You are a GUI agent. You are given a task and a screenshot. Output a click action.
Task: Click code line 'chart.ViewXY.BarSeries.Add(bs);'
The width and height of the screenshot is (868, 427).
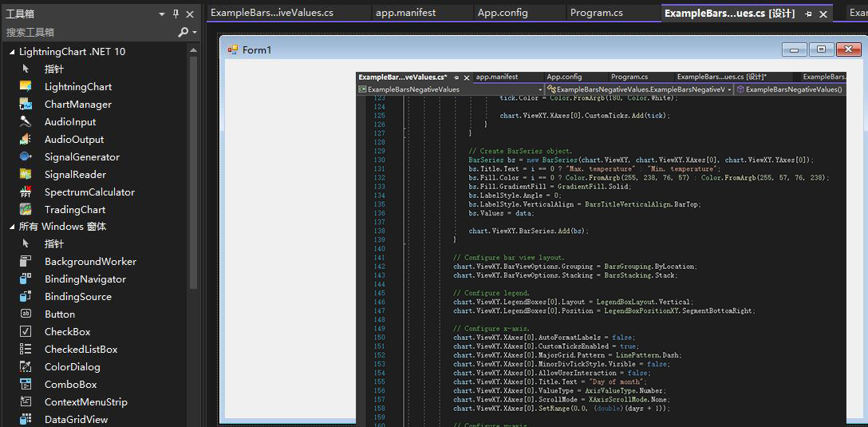(x=529, y=231)
